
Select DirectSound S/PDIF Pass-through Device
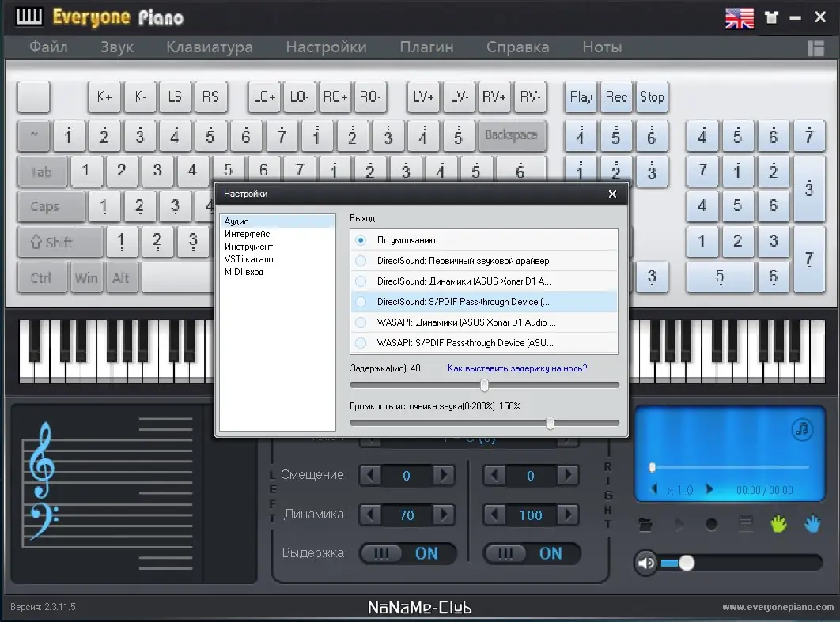tap(484, 302)
